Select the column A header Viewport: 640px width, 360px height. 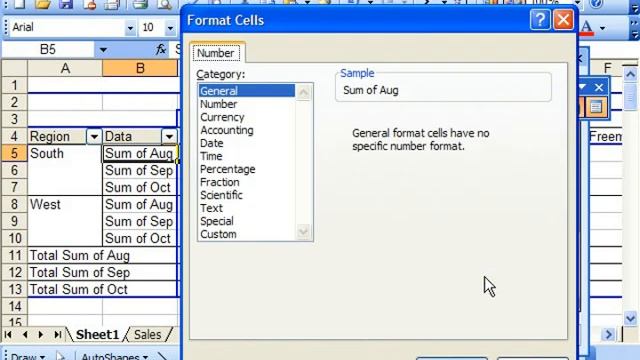pyautogui.click(x=65, y=68)
